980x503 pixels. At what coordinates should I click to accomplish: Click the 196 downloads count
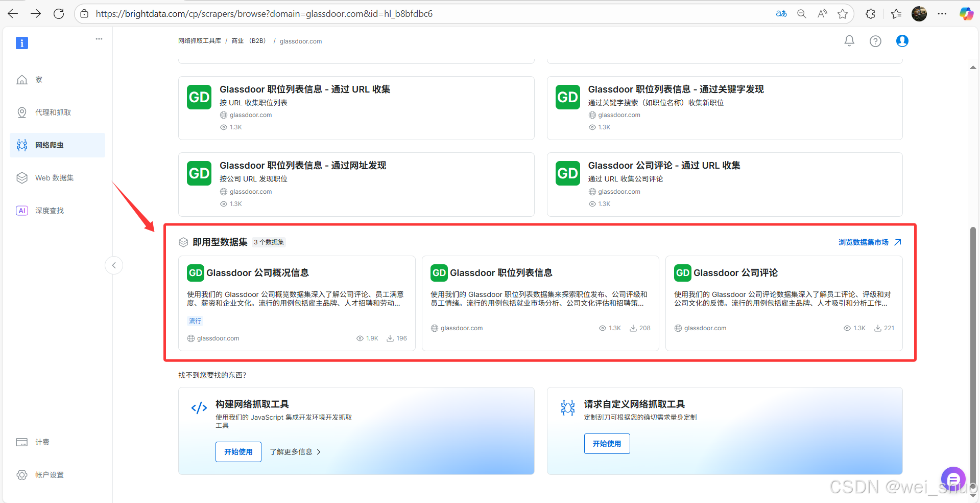tap(397, 338)
